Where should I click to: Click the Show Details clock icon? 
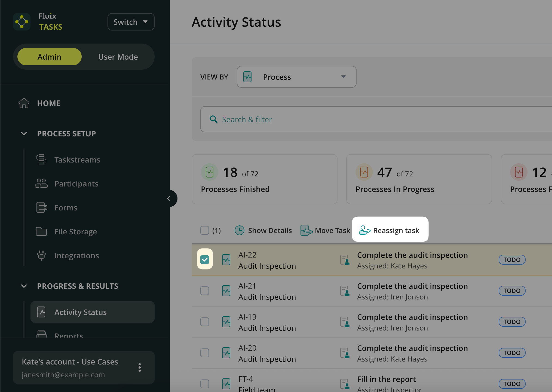pos(239,231)
